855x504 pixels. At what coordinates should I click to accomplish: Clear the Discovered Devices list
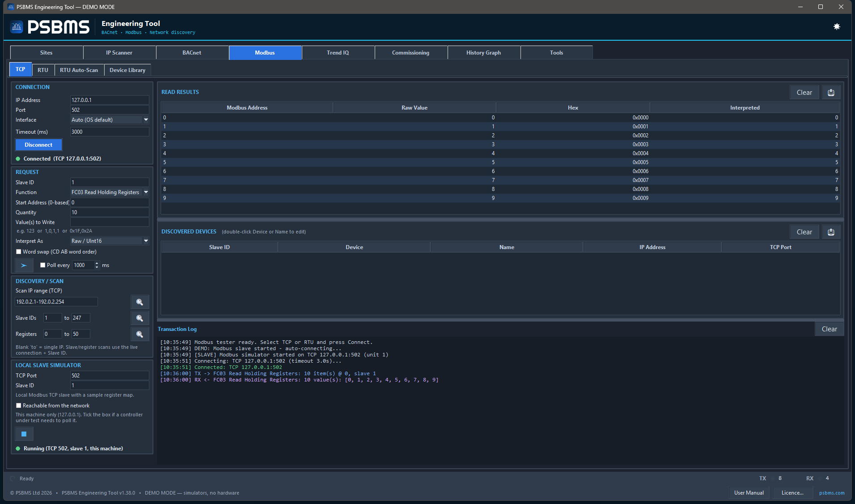(x=804, y=232)
